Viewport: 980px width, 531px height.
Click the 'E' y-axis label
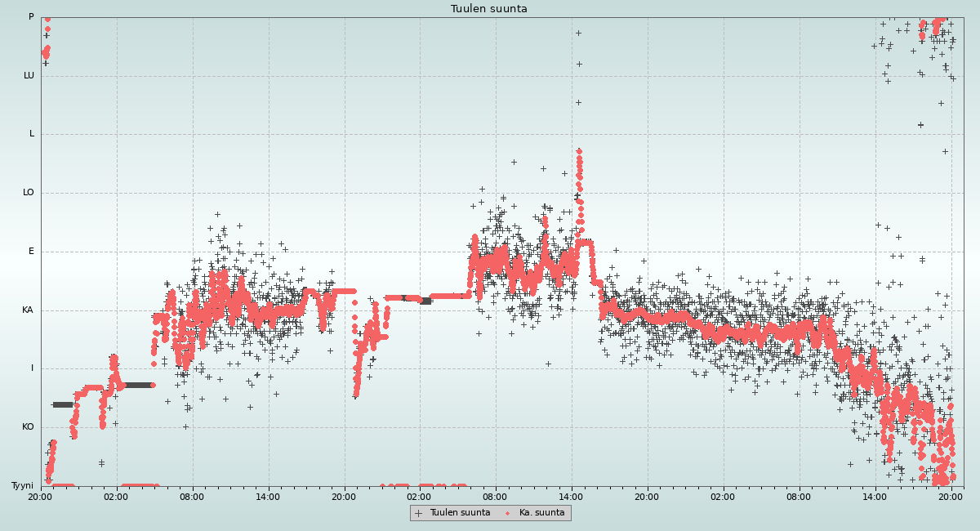pyautogui.click(x=32, y=252)
